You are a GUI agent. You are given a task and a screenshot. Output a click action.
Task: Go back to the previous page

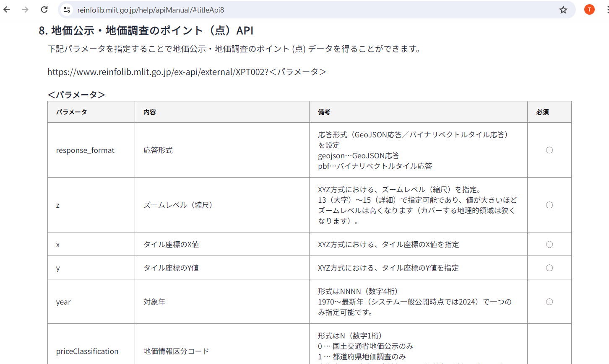click(x=7, y=10)
